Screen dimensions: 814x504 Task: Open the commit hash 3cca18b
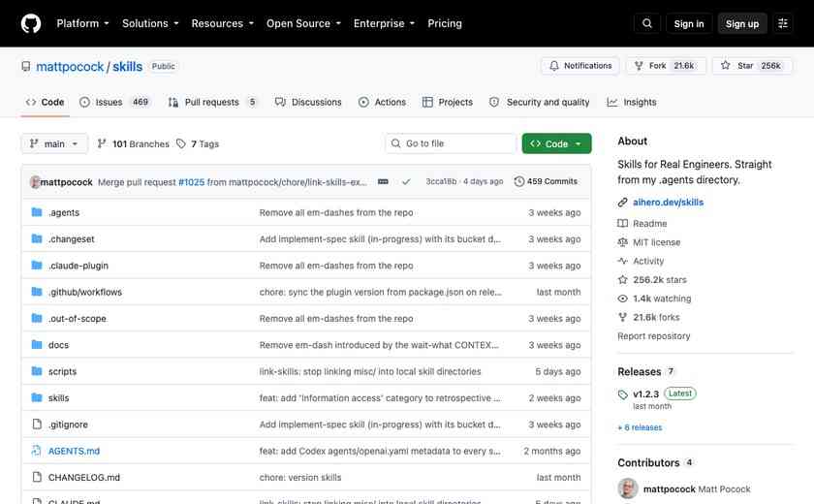(x=441, y=181)
